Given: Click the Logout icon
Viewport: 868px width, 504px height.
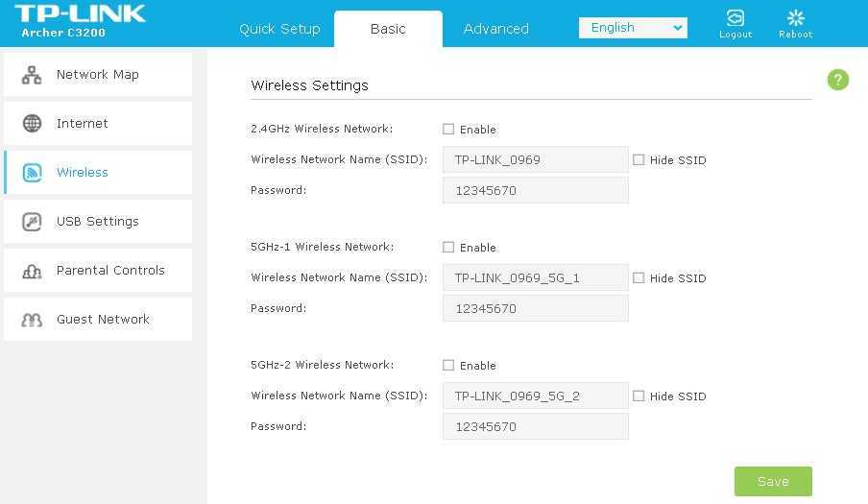Looking at the screenshot, I should click(735, 19).
